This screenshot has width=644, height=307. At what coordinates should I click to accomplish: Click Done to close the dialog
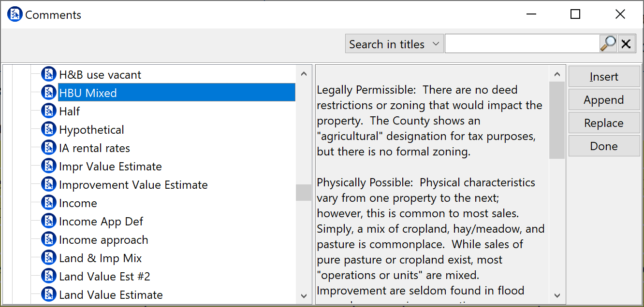click(604, 146)
